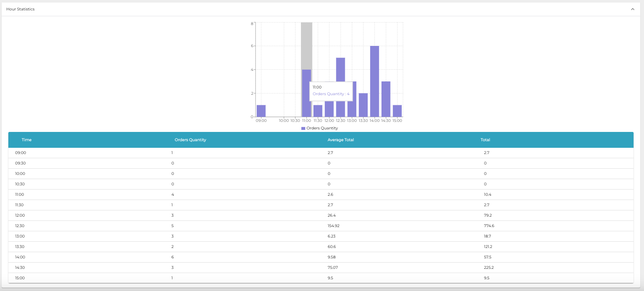Sort the Total column
The height and width of the screenshot is (291, 644).
(x=485, y=140)
